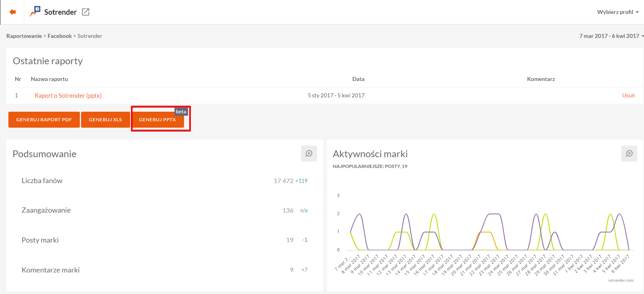Click the orange back arrow icon
This screenshot has width=644, height=294.
13,12
